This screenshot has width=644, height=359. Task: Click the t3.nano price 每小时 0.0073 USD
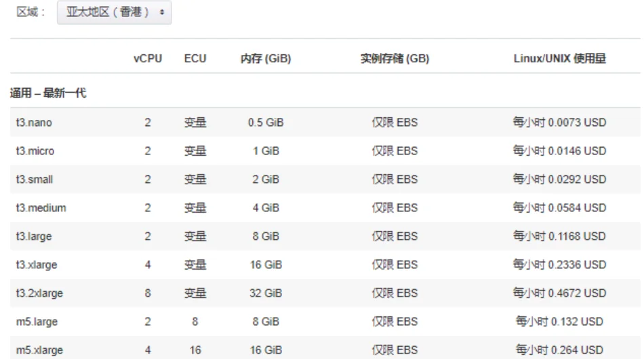[x=559, y=123]
